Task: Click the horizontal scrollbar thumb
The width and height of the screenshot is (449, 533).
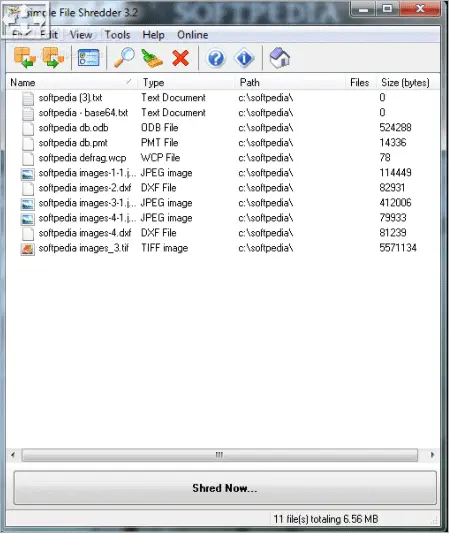Action: 220,455
